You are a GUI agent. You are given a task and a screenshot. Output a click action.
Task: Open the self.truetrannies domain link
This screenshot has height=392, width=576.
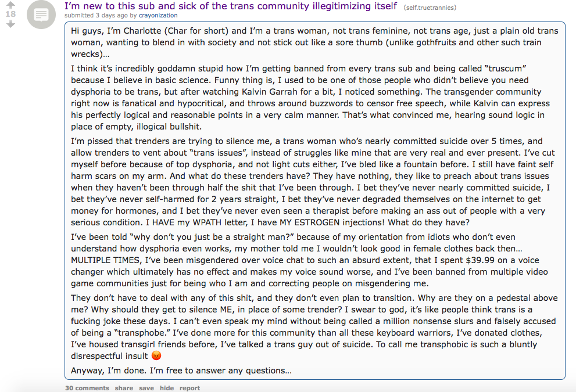pyautogui.click(x=430, y=8)
